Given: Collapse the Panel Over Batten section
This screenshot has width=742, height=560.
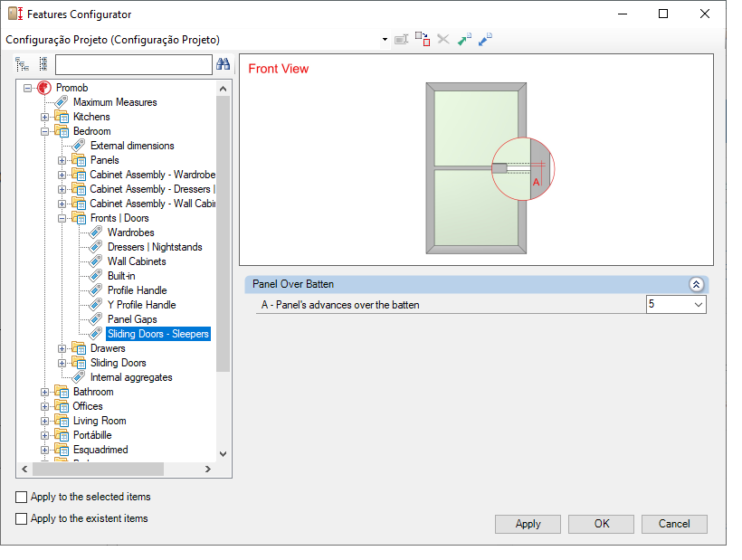Looking at the screenshot, I should click(696, 284).
